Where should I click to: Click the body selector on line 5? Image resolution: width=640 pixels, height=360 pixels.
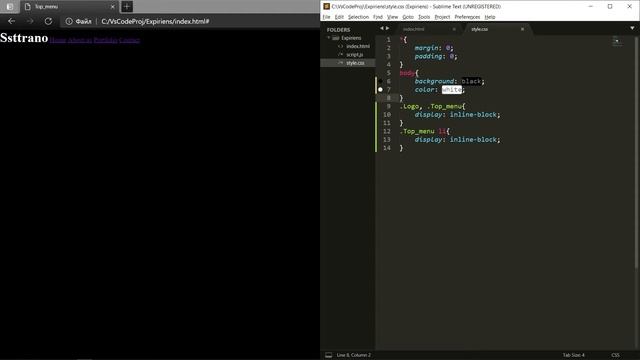pyautogui.click(x=407, y=73)
